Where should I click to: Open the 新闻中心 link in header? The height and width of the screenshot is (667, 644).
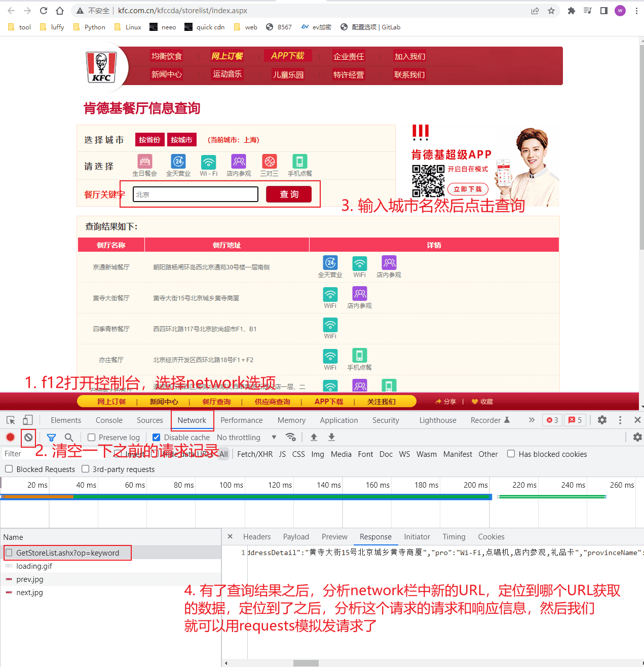tap(167, 74)
